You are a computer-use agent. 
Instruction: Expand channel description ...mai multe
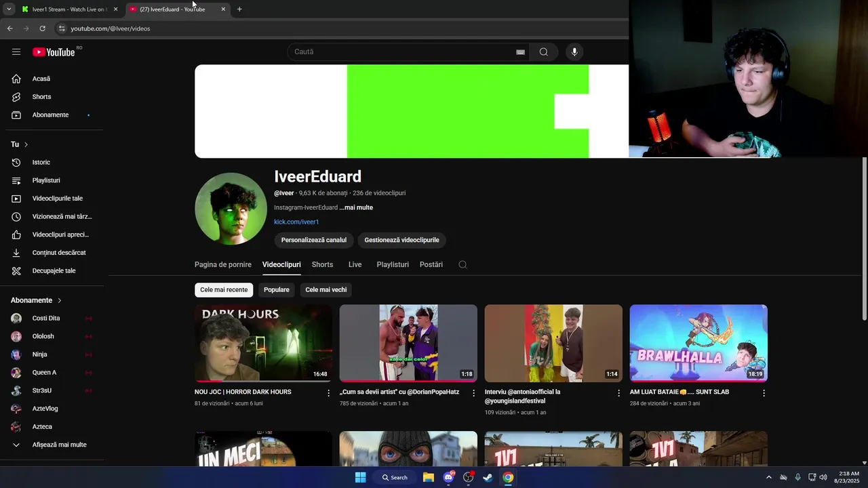(356, 207)
